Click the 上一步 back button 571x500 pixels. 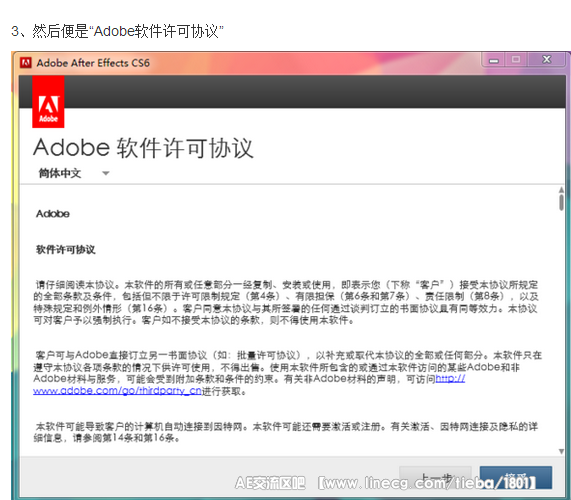point(436,477)
